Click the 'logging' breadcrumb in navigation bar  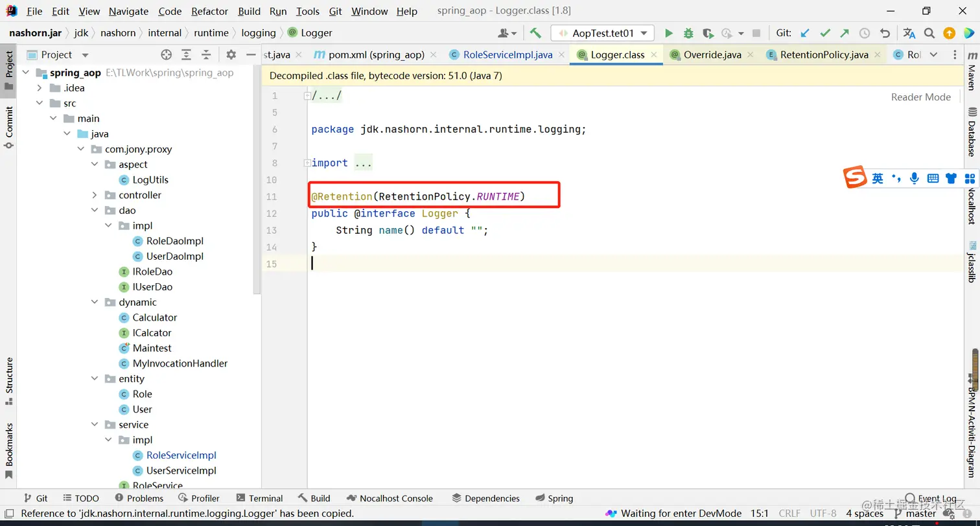pos(259,33)
